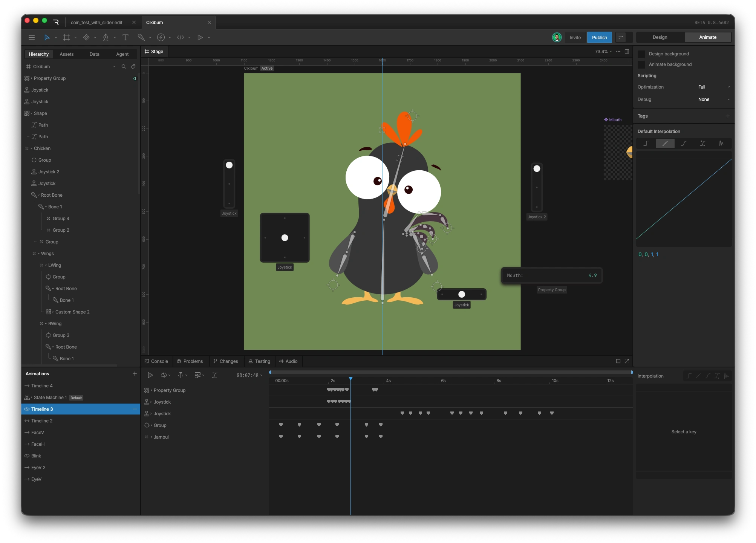Switch to the Assets tab
The image size is (756, 543).
point(67,54)
